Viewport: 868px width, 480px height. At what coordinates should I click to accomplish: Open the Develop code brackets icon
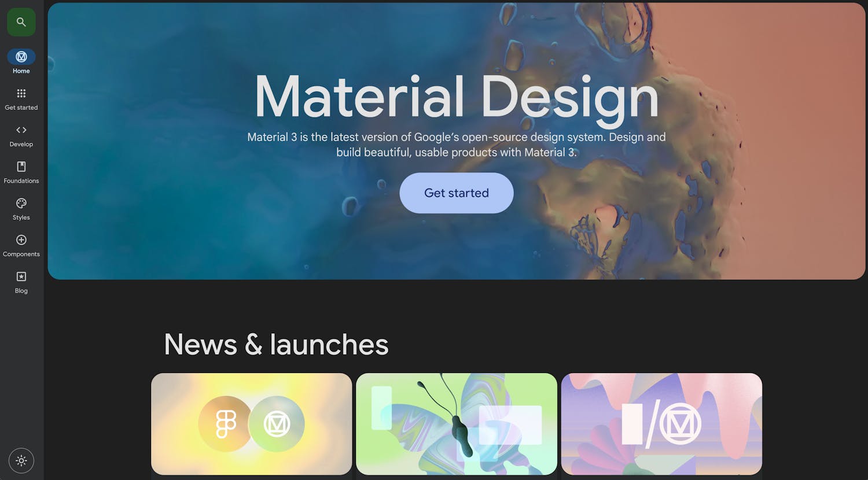click(x=21, y=130)
